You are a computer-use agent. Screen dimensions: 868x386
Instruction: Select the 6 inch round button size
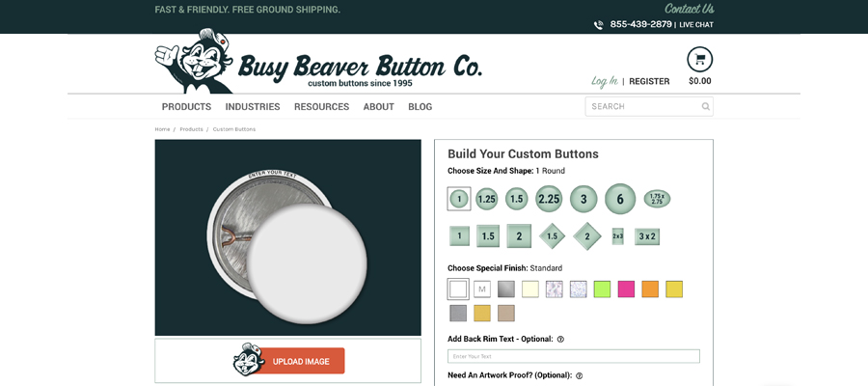coord(620,199)
